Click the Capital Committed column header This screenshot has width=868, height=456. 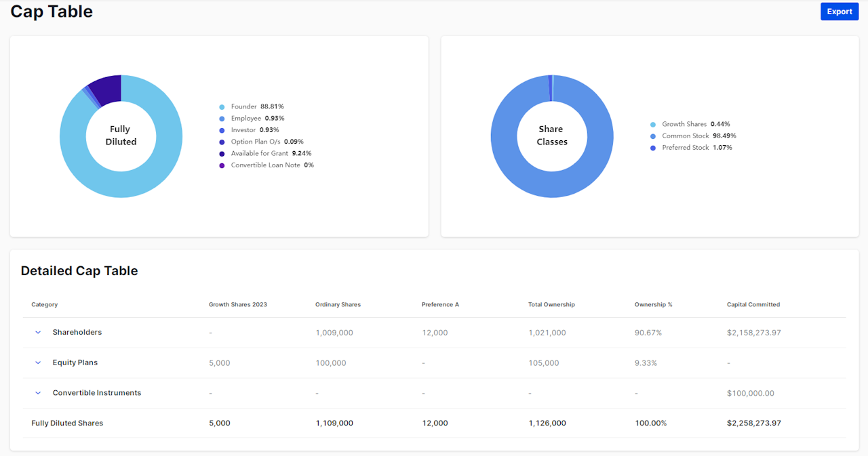click(753, 305)
